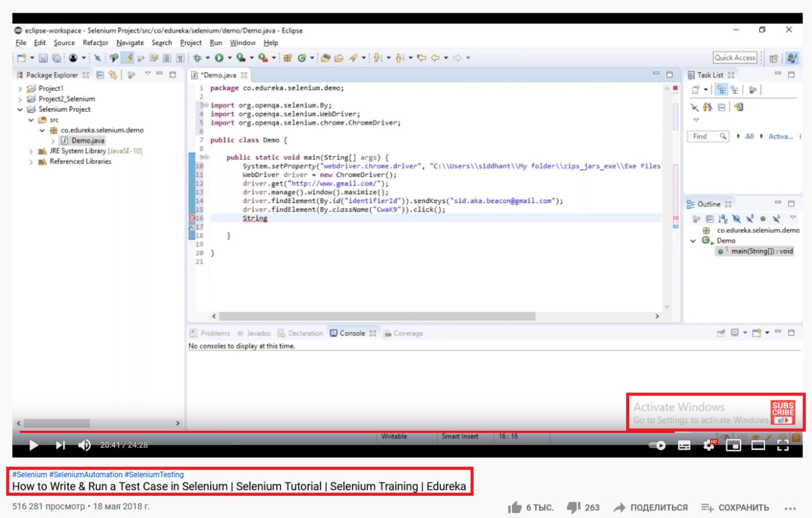Toggle Link with Editor in Package Explorer
The height and width of the screenshot is (518, 812).
(113, 74)
